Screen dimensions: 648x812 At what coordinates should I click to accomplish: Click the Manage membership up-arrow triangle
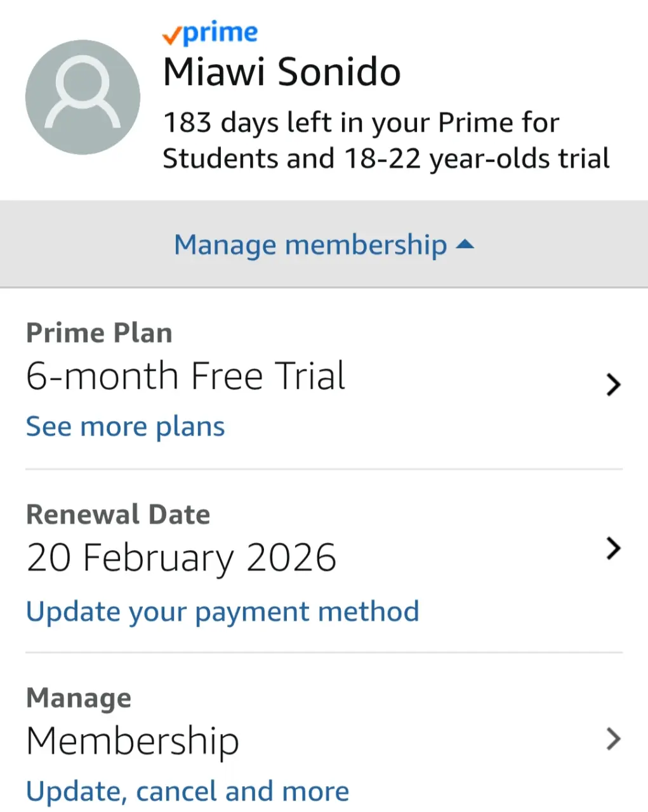[465, 244]
